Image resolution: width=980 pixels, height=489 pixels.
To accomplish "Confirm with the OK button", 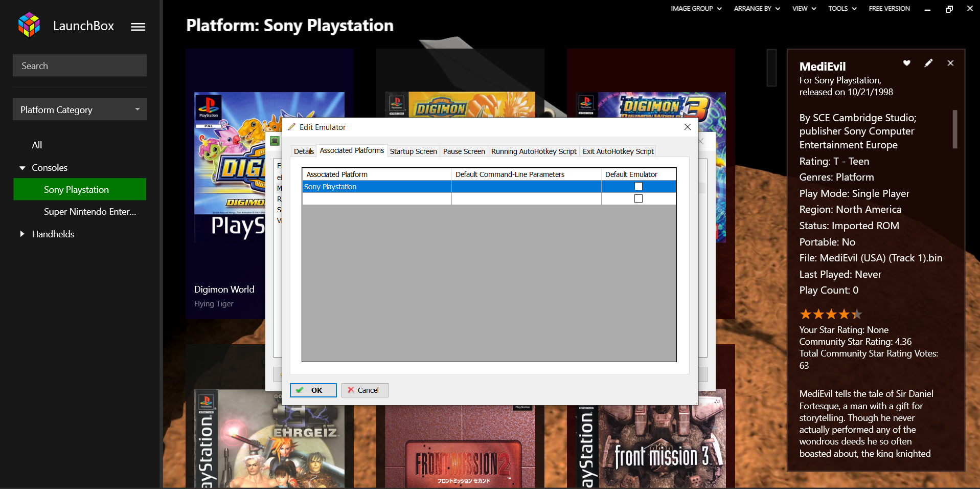I will coord(313,390).
